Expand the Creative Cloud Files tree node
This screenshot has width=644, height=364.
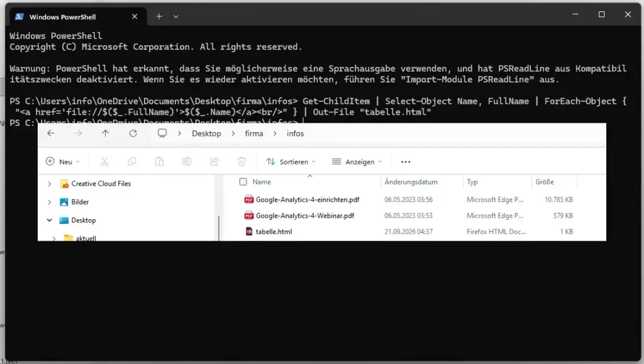pyautogui.click(x=49, y=184)
